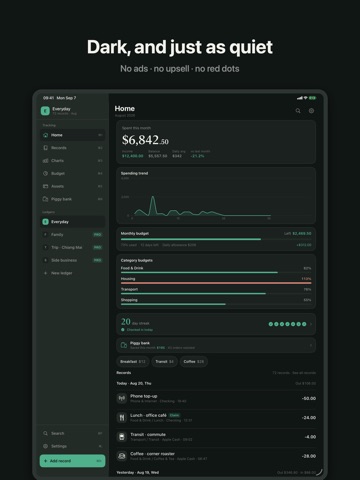Click the Charts bar-graph icon in sidebar
Image resolution: width=360 pixels, height=480 pixels.
point(46,161)
